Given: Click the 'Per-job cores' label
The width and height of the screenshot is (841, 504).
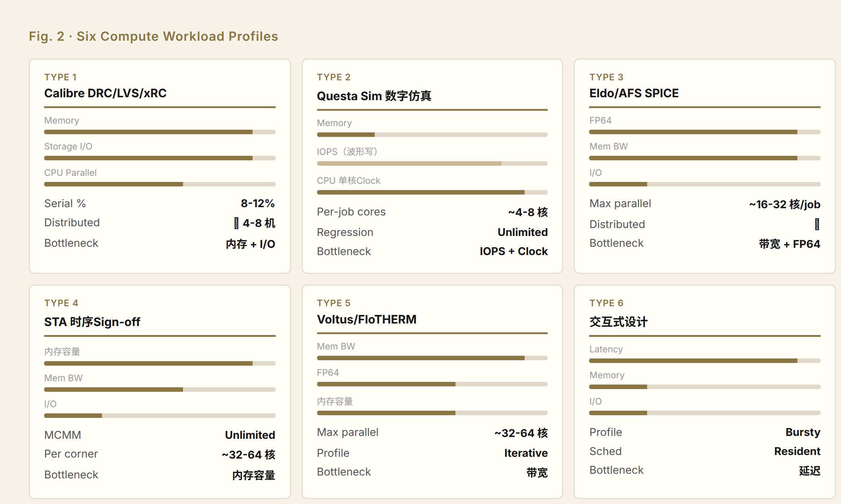Looking at the screenshot, I should [351, 212].
